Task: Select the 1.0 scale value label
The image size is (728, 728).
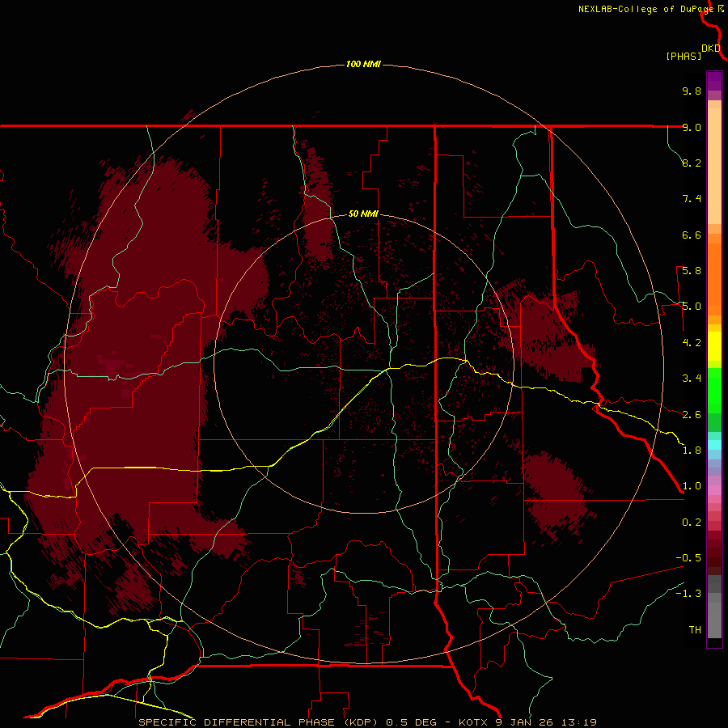Action: [x=692, y=486]
